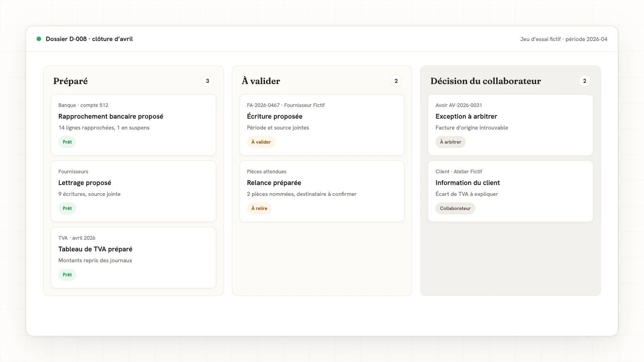The height and width of the screenshot is (362, 644).
Task: Click the count badge 2 in À valider column
Action: [x=396, y=81]
